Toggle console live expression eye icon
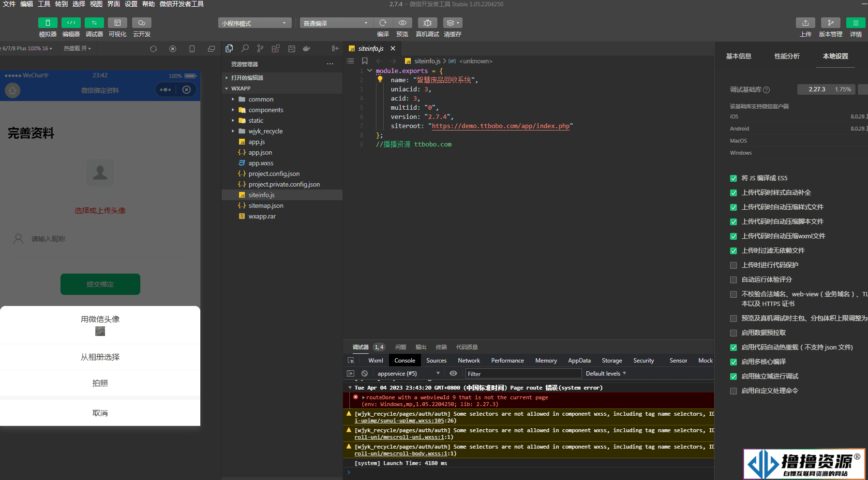The height and width of the screenshot is (480, 868). (453, 373)
